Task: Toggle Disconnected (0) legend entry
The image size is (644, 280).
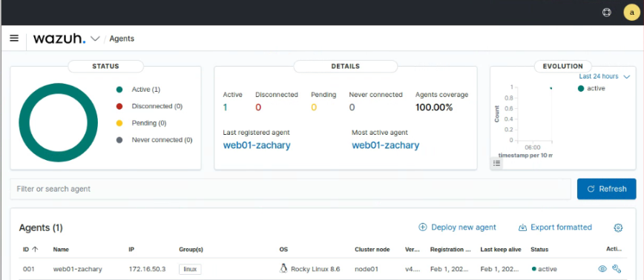Action: pos(157,106)
